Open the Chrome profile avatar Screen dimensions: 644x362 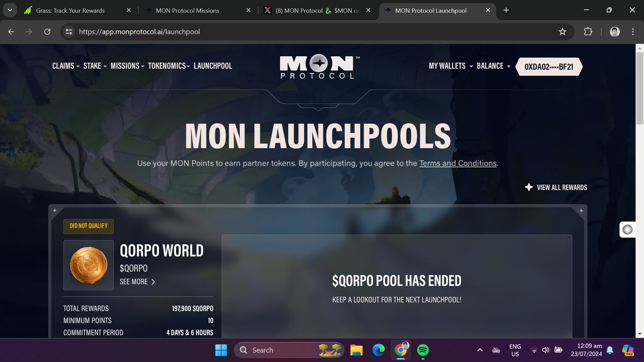click(615, 32)
